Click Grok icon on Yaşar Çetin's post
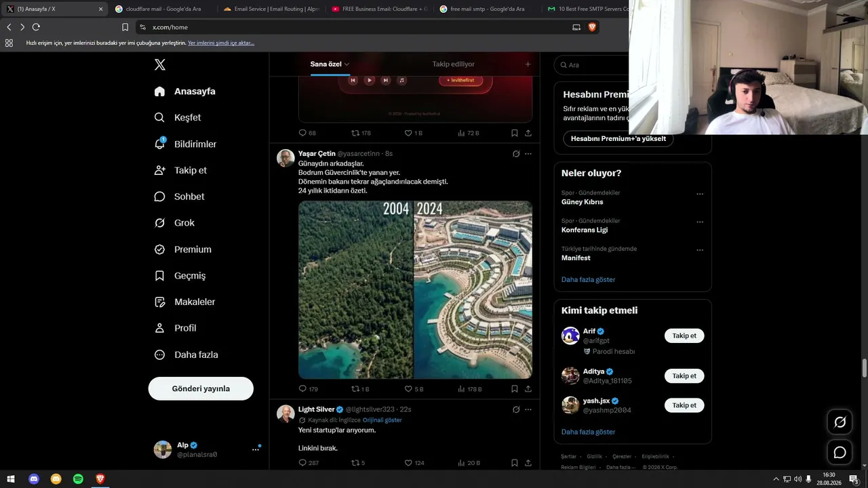The width and height of the screenshot is (868, 488). [x=516, y=154]
